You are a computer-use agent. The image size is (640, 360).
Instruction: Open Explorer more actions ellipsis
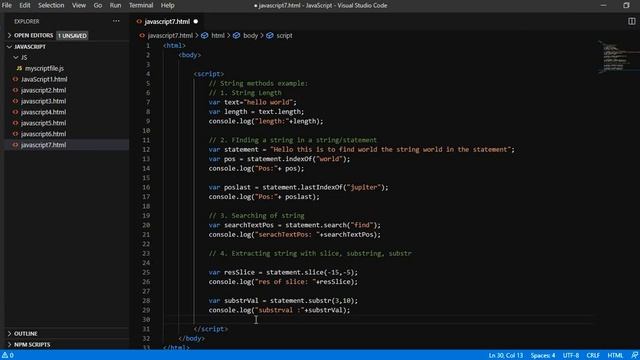[x=116, y=21]
